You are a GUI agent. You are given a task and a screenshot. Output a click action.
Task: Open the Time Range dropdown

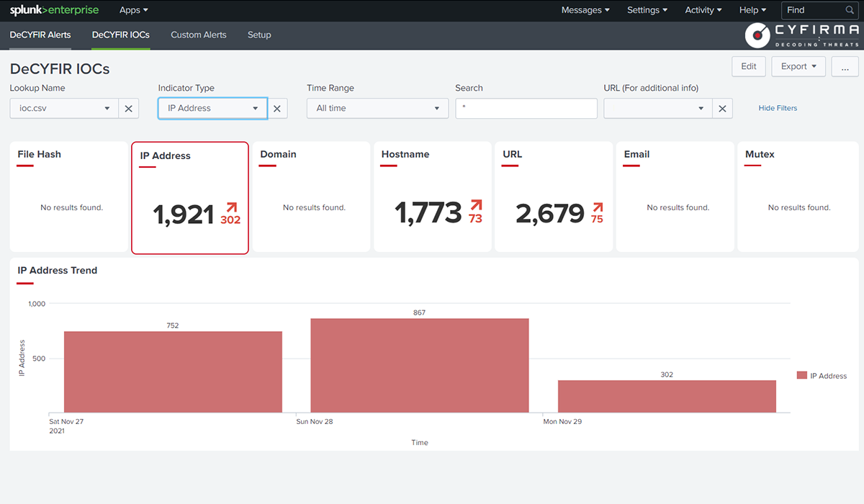pos(378,109)
